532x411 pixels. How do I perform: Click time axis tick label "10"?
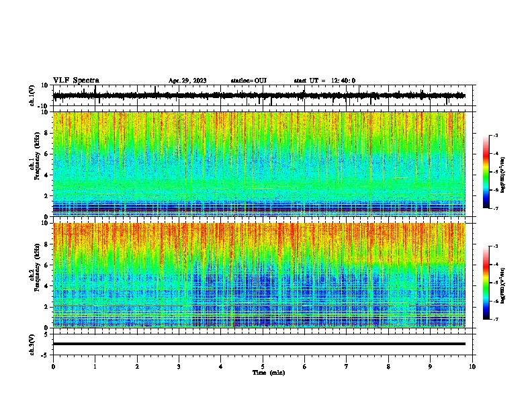(472, 367)
